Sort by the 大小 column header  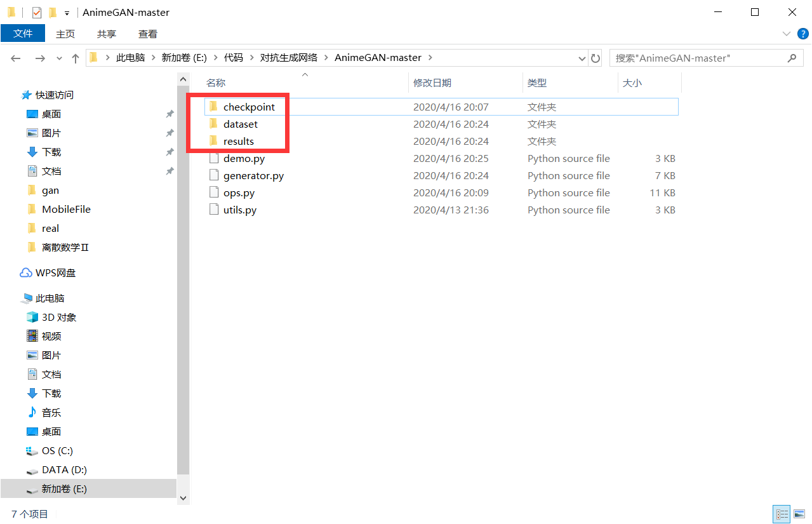(x=632, y=83)
